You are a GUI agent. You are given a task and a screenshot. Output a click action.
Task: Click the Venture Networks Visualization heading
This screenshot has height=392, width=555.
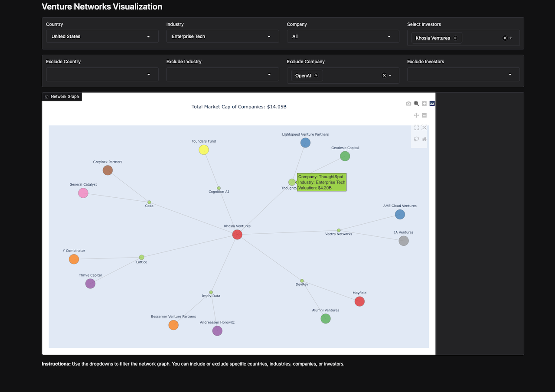[102, 7]
